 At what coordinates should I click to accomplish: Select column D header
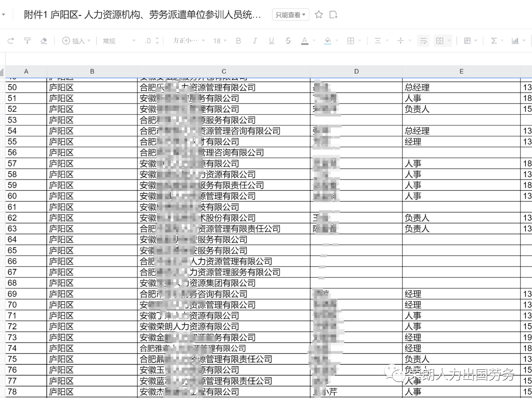(x=356, y=71)
